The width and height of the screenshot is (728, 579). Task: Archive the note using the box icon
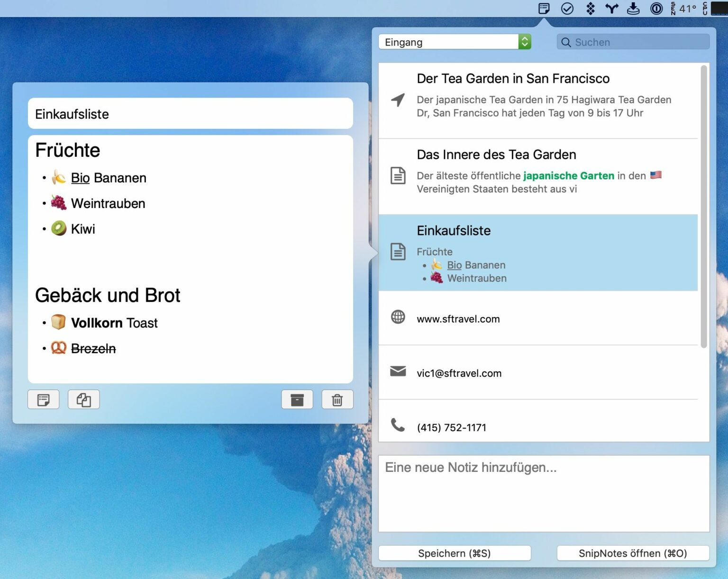click(x=297, y=399)
